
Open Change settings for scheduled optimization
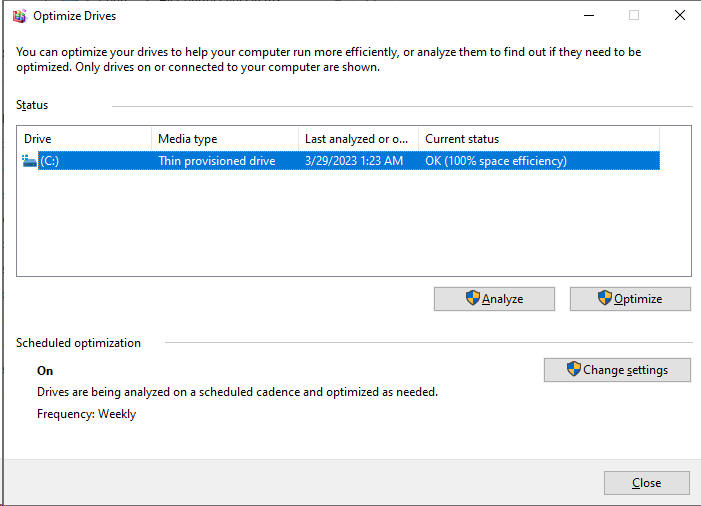(x=617, y=370)
